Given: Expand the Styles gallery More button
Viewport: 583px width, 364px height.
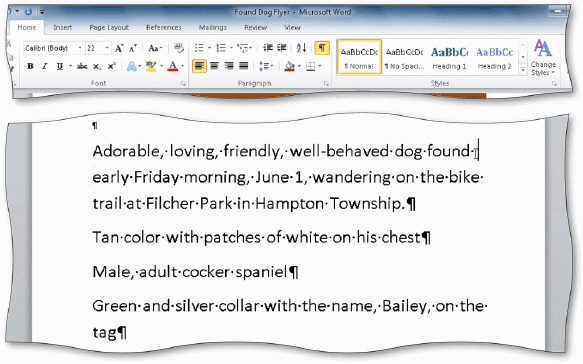Looking at the screenshot, I should pyautogui.click(x=523, y=70).
